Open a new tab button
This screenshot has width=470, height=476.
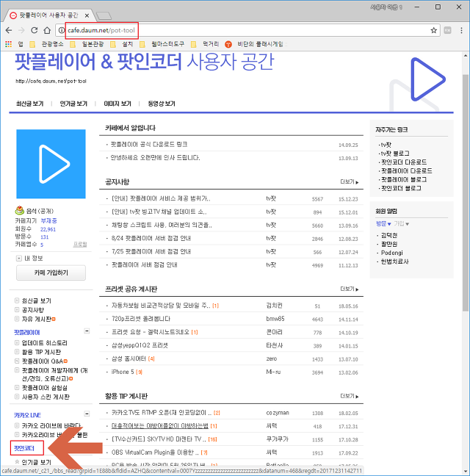pyautogui.click(x=104, y=15)
